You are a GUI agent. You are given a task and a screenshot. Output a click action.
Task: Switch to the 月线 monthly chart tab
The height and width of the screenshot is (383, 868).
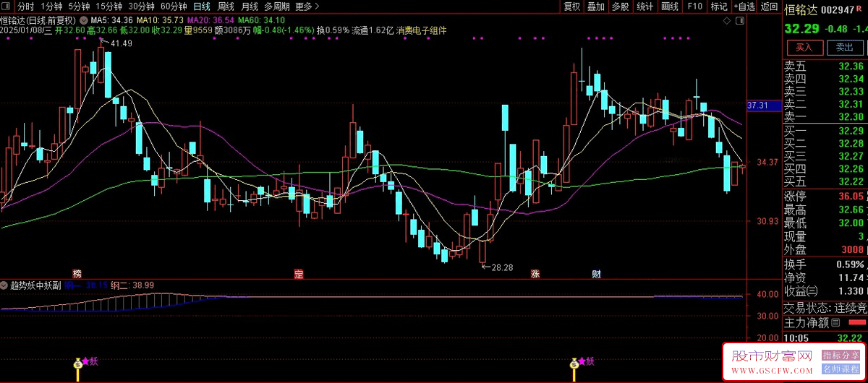250,7
